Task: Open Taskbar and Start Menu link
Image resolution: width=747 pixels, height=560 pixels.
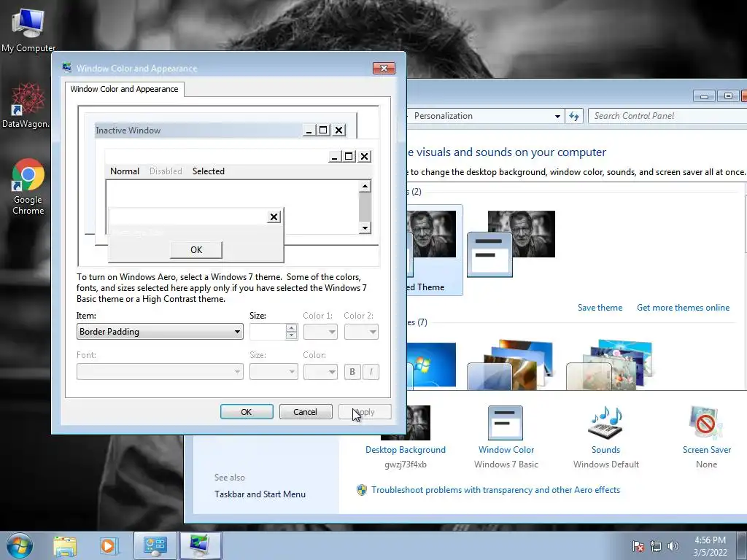Action: [x=260, y=494]
